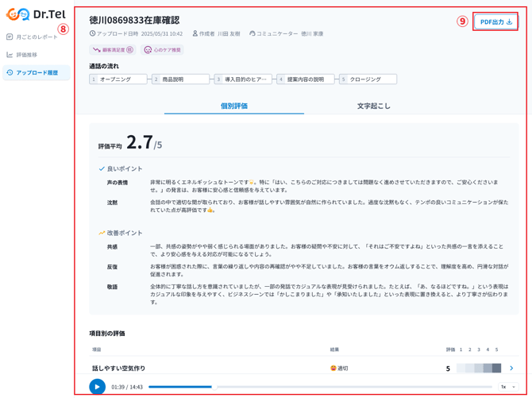Select step 1 オープニング in call flow
Viewport: 532px width, 398px height.
tap(118, 79)
